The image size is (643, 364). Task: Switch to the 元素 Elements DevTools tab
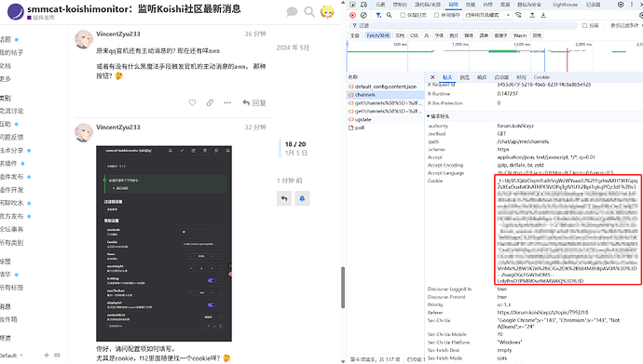380,5
